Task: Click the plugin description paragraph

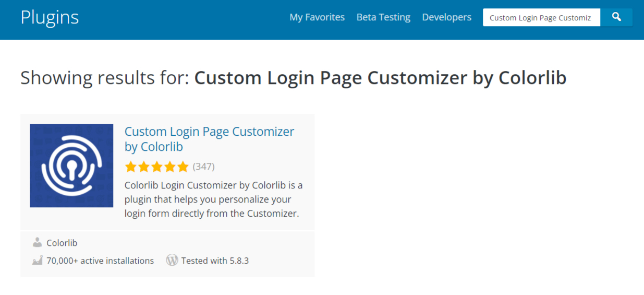Action: [213, 199]
